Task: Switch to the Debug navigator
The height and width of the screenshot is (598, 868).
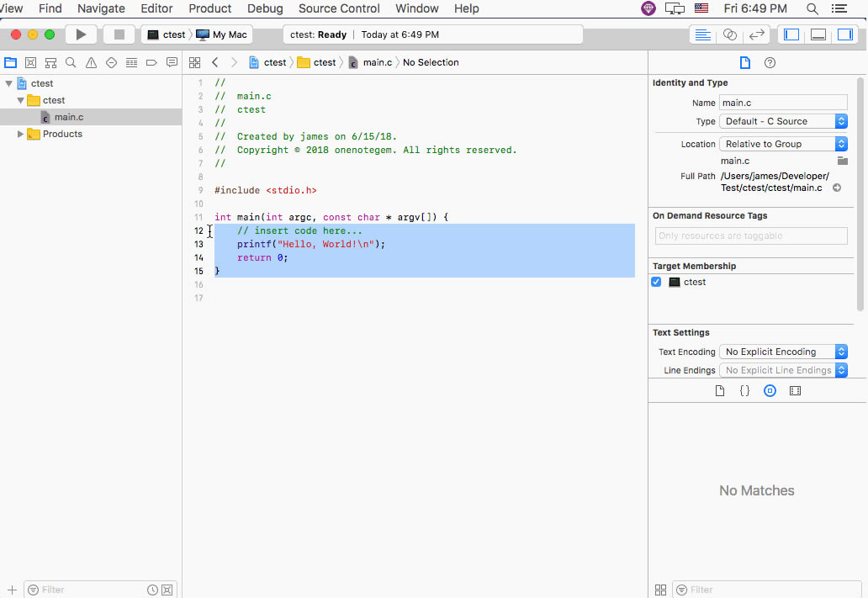Action: click(131, 62)
